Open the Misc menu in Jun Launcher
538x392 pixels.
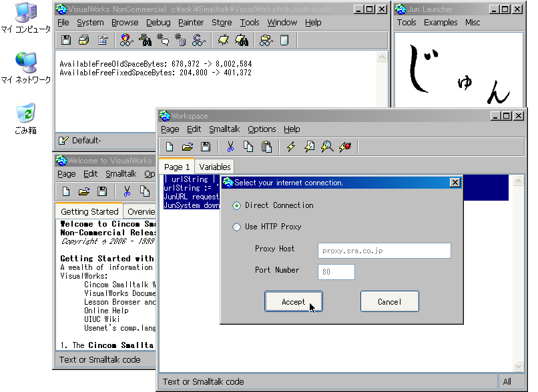(473, 23)
